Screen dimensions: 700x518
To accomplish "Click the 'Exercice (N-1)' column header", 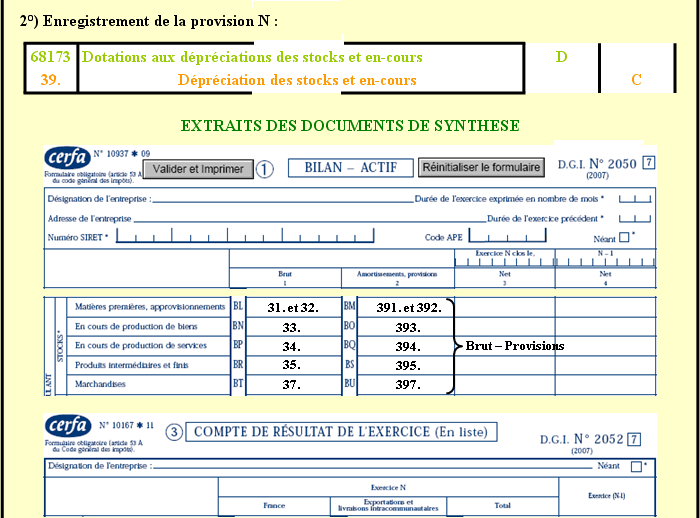I will coord(607,496).
